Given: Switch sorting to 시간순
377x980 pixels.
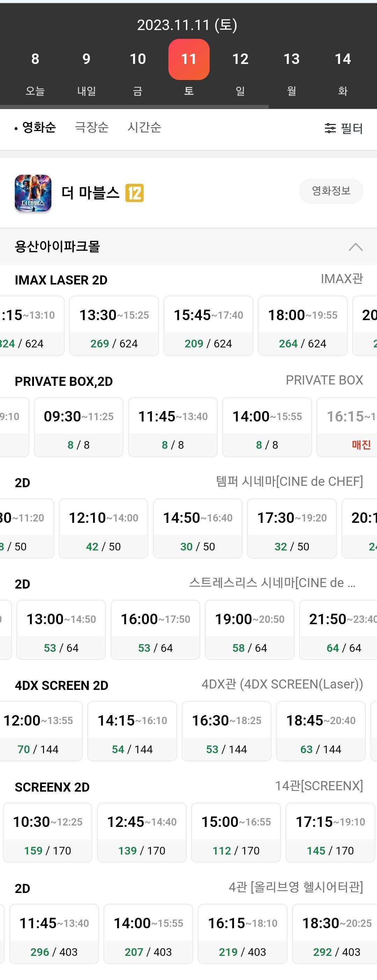Looking at the screenshot, I should 144,128.
